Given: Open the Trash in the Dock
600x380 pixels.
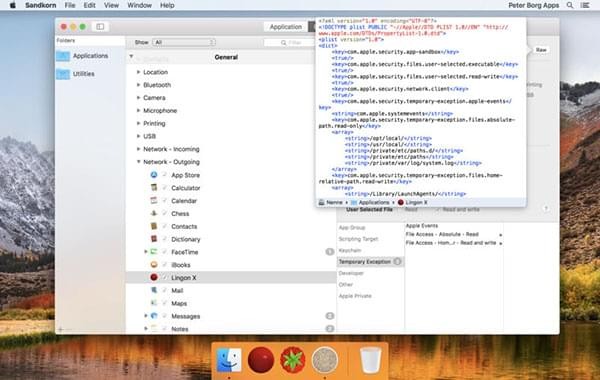Looking at the screenshot, I should coord(370,360).
